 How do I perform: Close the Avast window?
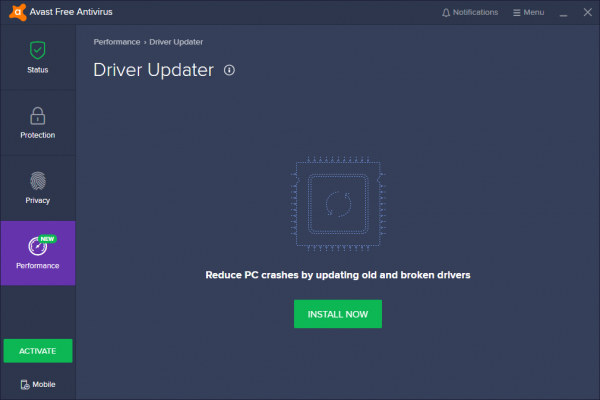588,12
